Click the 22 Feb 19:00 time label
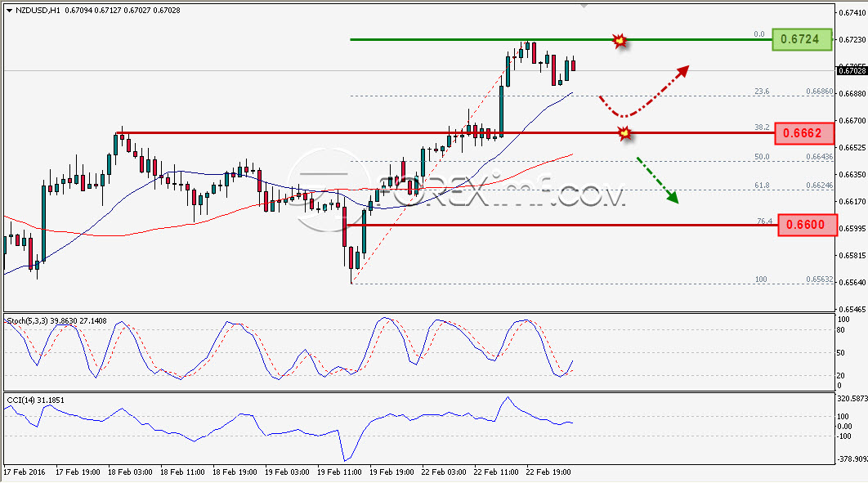The image size is (868, 483). pyautogui.click(x=548, y=472)
